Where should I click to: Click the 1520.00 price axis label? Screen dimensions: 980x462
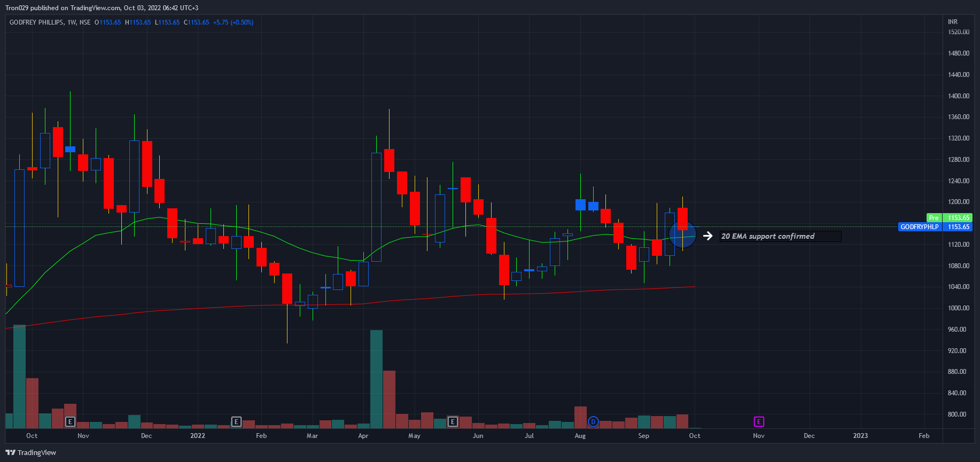(959, 32)
